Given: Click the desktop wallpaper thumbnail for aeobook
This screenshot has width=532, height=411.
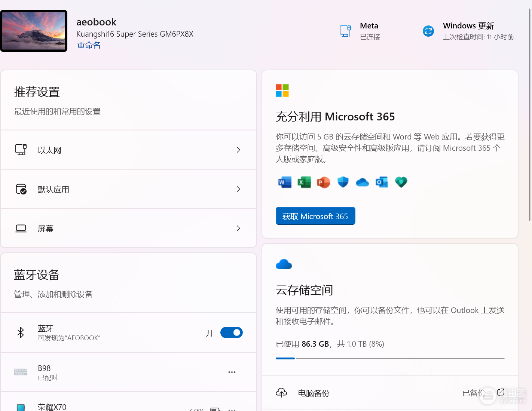Looking at the screenshot, I should (x=34, y=31).
